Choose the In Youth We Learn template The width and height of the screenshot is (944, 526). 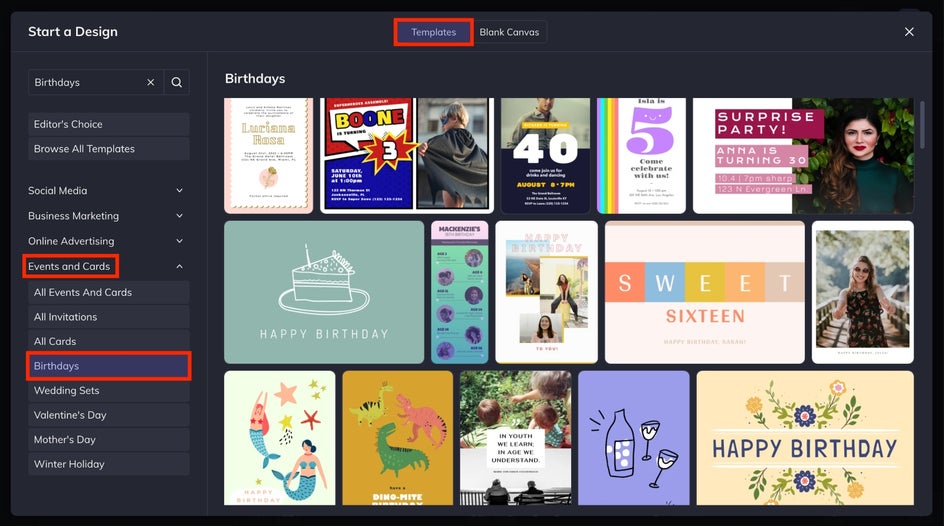click(515, 438)
